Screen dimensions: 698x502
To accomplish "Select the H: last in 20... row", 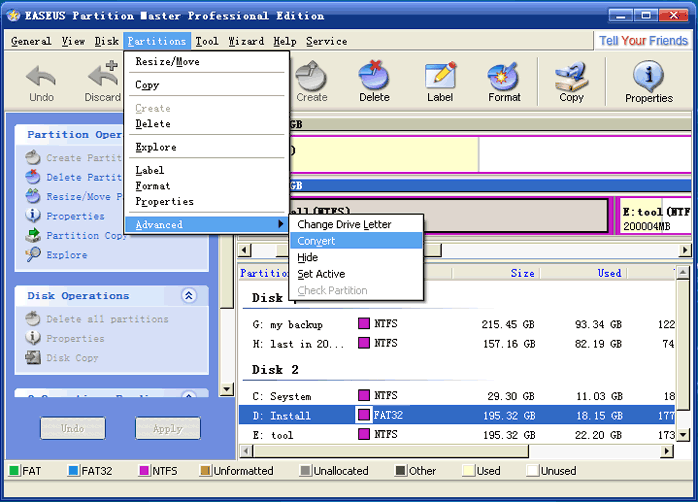I will (x=457, y=344).
